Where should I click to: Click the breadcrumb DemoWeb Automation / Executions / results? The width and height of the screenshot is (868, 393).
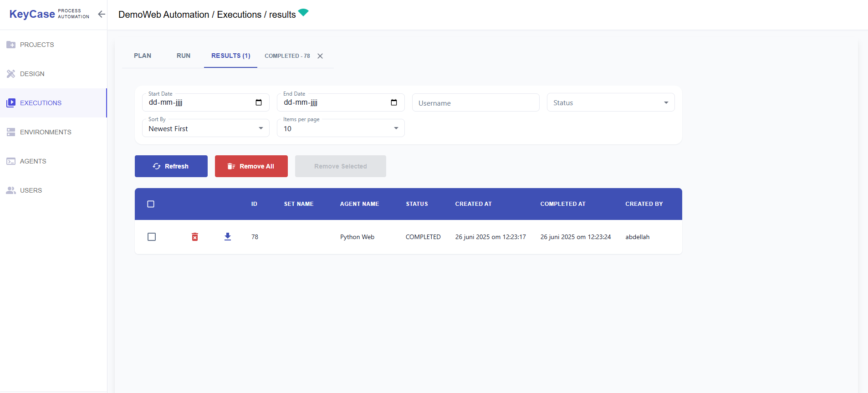click(x=207, y=15)
